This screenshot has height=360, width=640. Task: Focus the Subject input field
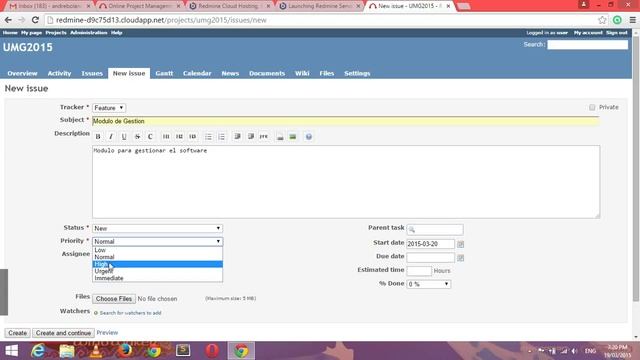click(346, 121)
